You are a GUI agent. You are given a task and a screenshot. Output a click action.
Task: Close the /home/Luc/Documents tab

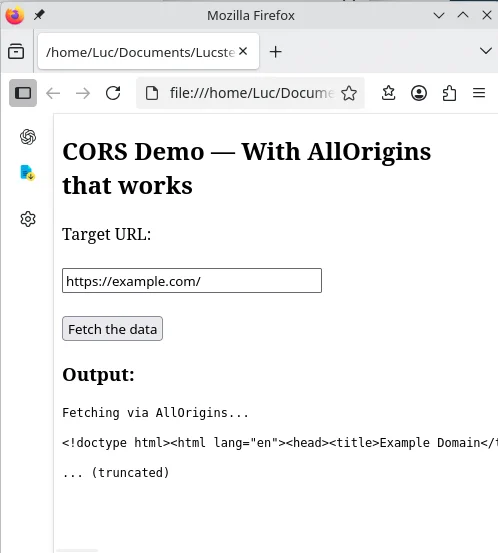(243, 51)
